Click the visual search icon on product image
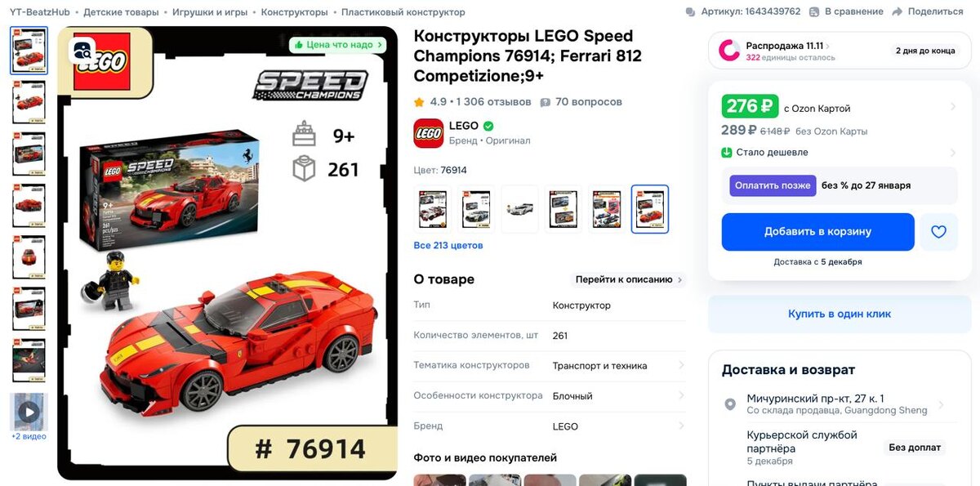This screenshot has height=486, width=980. point(83,51)
